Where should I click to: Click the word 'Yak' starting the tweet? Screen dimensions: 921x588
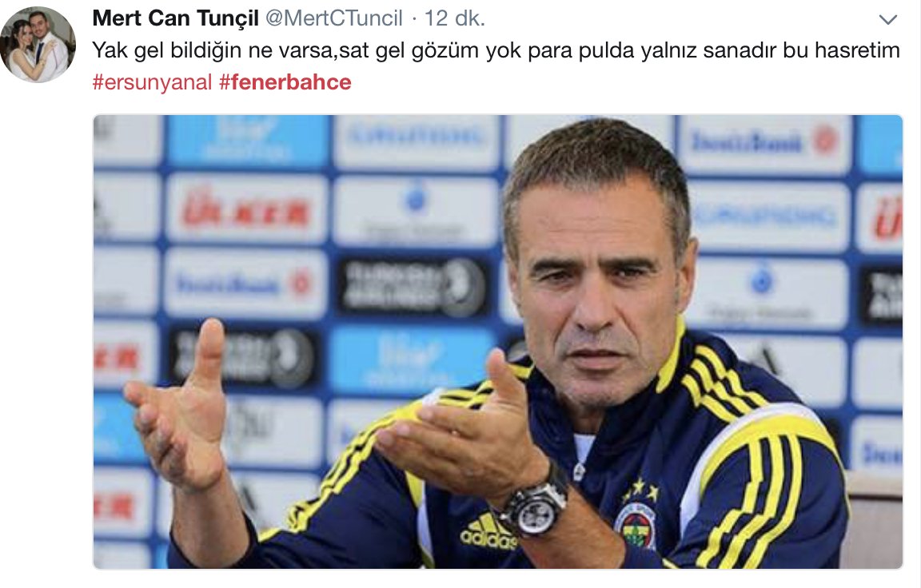(110, 50)
